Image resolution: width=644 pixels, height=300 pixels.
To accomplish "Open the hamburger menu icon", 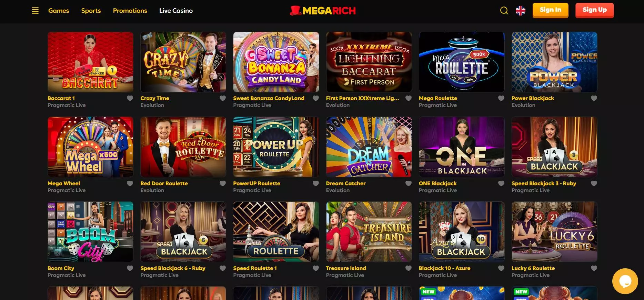I will [35, 11].
